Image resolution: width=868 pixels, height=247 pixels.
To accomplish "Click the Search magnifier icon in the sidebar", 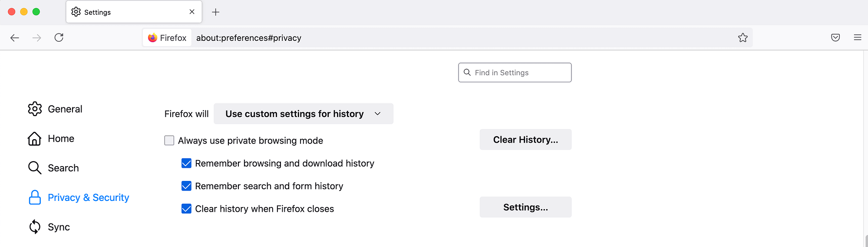I will pyautogui.click(x=34, y=168).
